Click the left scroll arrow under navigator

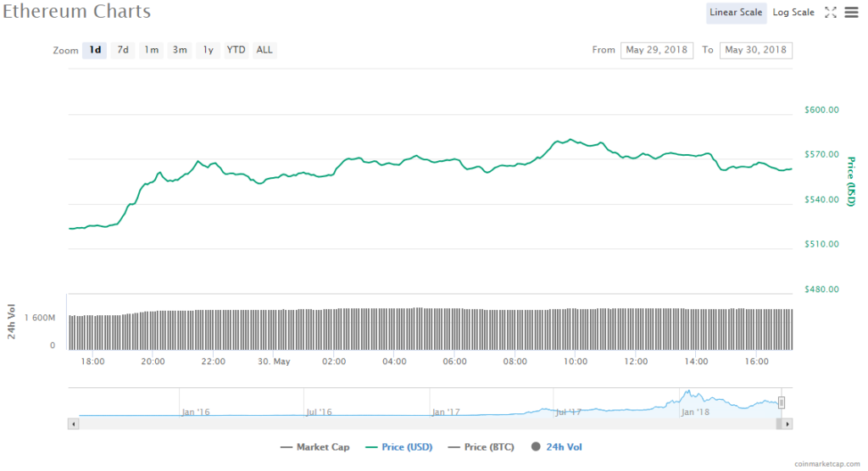(73, 424)
